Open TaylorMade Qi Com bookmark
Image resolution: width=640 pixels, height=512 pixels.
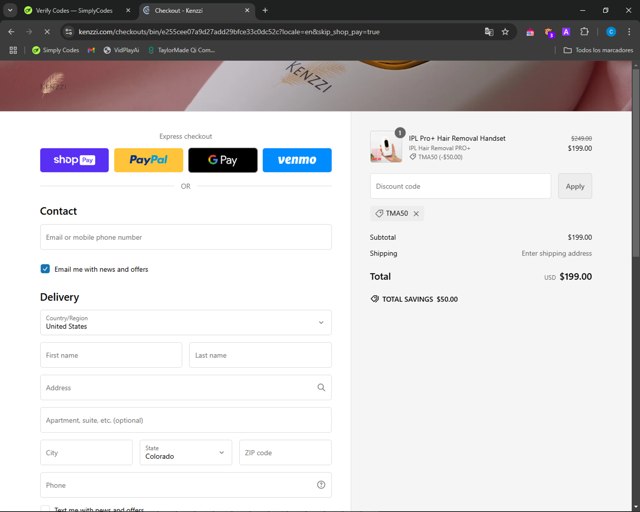(182, 50)
